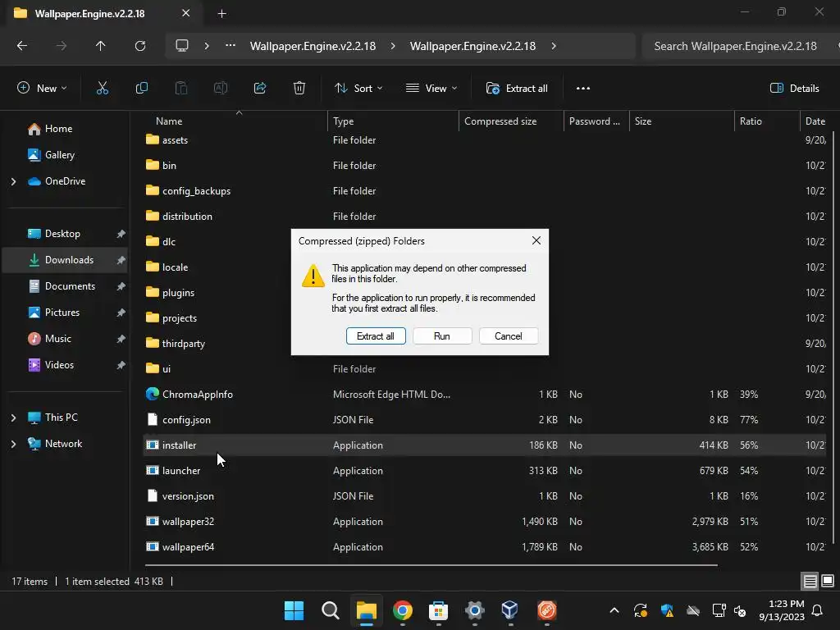Click the Copy icon in toolbar
The width and height of the screenshot is (840, 630).
coord(141,89)
